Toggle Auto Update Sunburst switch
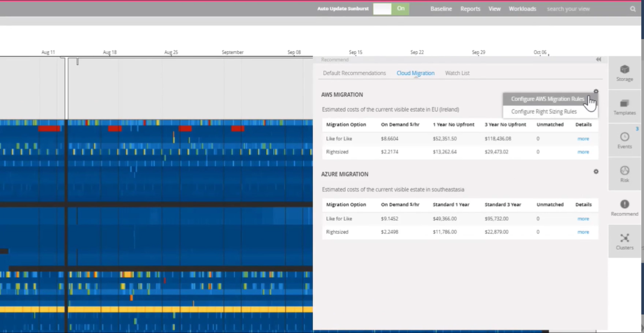The height and width of the screenshot is (333, 644). pos(391,9)
